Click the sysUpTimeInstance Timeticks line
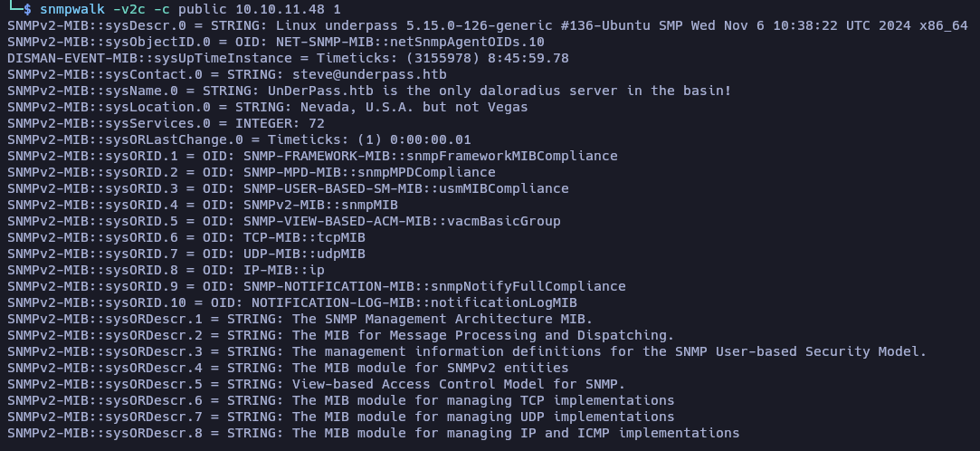Image resolution: width=980 pixels, height=451 pixels. pyautogui.click(x=288, y=58)
